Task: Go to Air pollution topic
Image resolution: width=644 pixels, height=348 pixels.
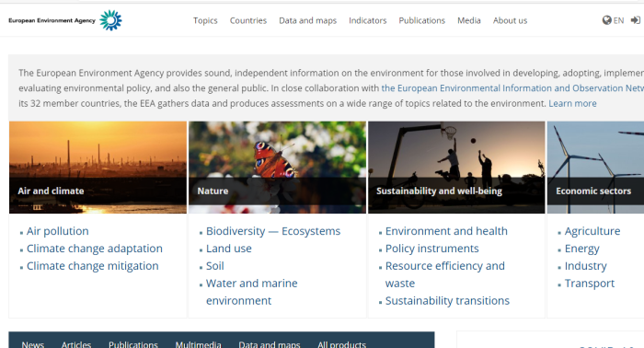Action: [x=57, y=231]
